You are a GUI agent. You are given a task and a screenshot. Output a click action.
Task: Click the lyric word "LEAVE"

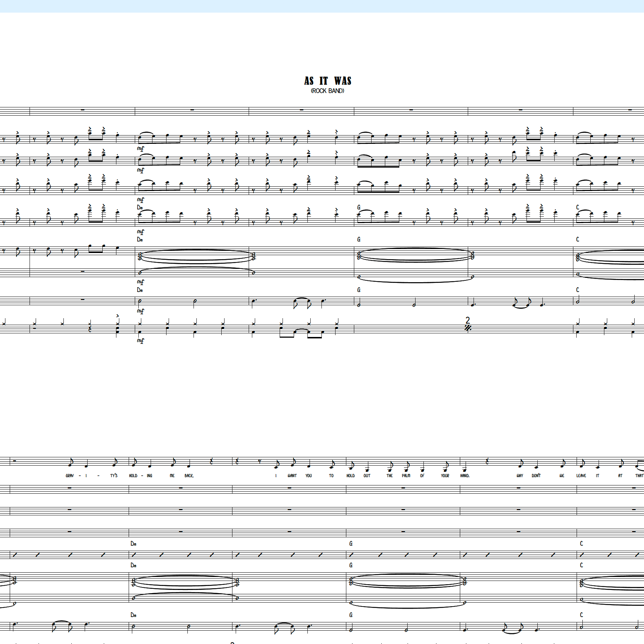(x=581, y=476)
